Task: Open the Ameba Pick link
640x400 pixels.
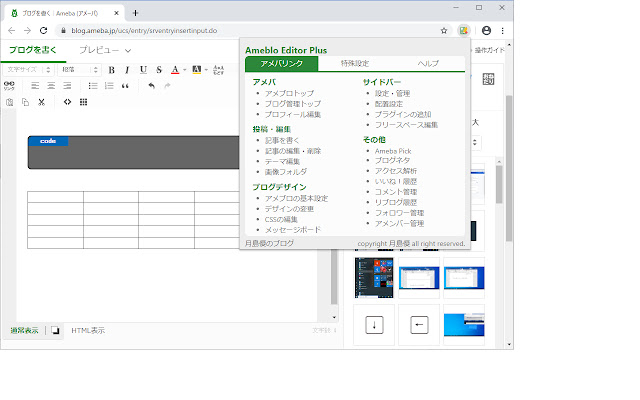Action: 393,151
